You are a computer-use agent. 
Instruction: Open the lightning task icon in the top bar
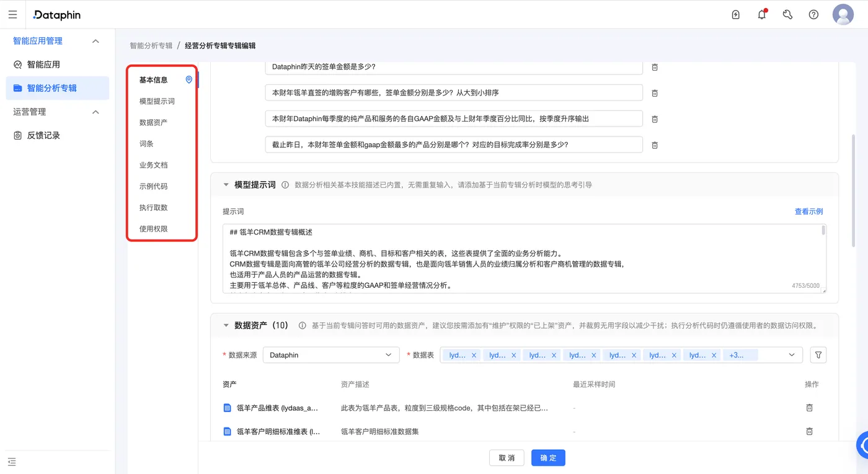tap(736, 14)
